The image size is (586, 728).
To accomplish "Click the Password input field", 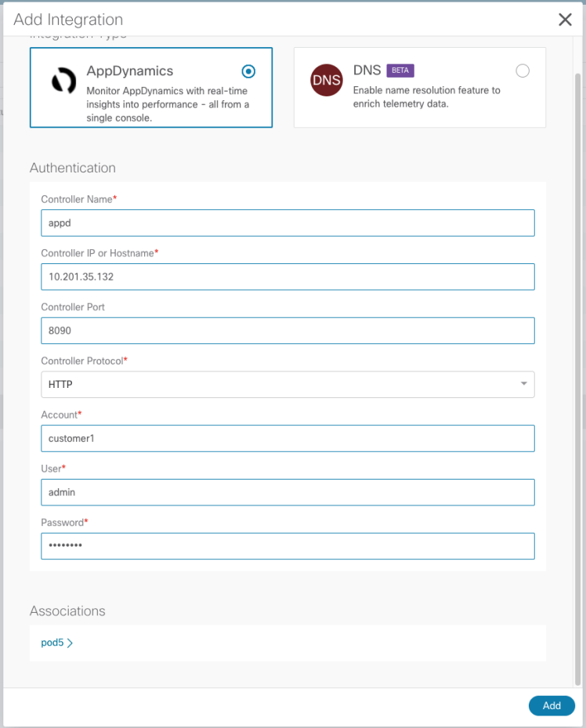I will pyautogui.click(x=288, y=546).
